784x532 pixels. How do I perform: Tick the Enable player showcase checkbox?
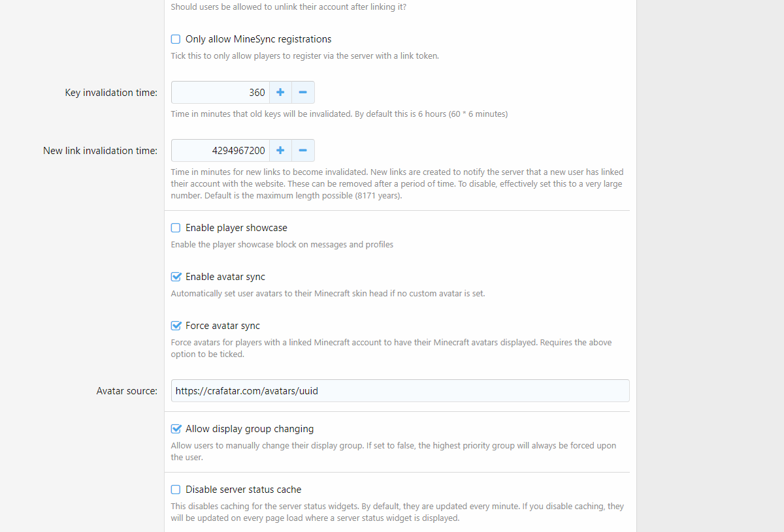[176, 228]
